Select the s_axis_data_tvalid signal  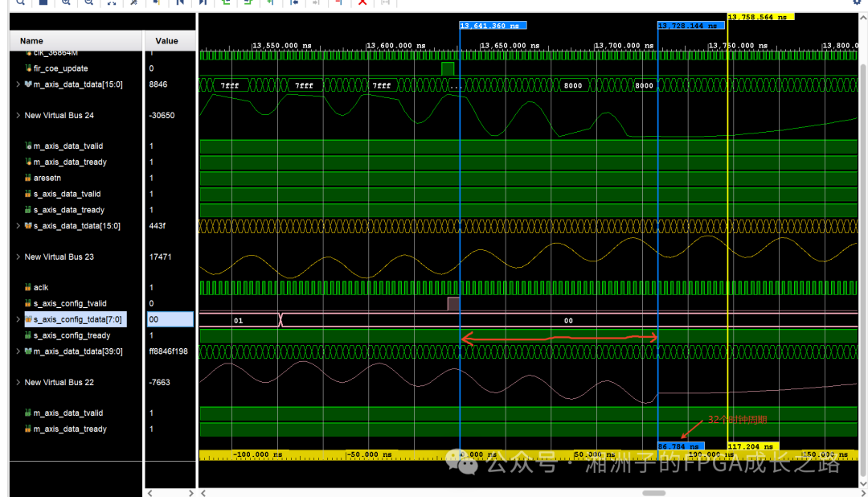(x=67, y=194)
